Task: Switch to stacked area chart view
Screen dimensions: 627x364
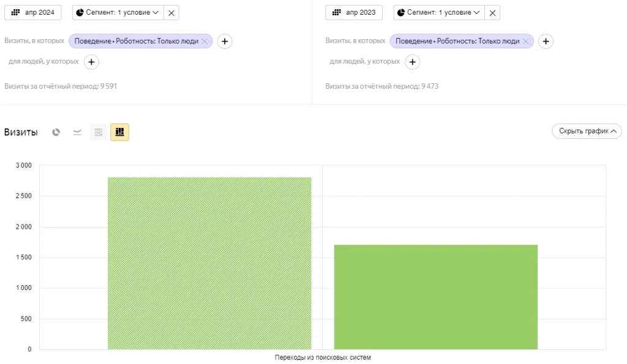Action: tap(99, 132)
